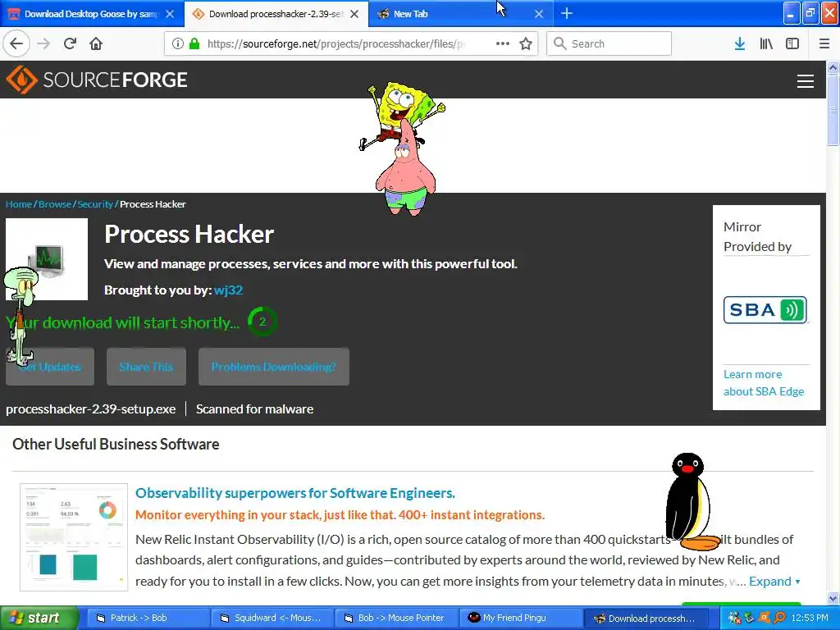Switch to Squidward <- Mouse taskbar window
The image size is (840, 630).
[271, 618]
